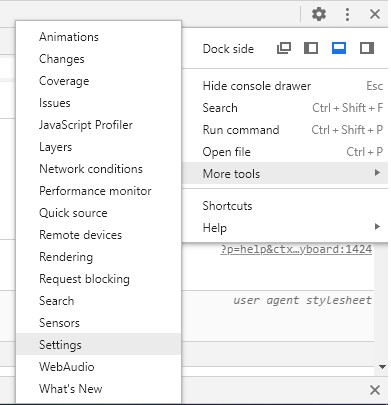Close DevTools with the top X
Viewport: 391px width, 405px height.
[x=375, y=14]
